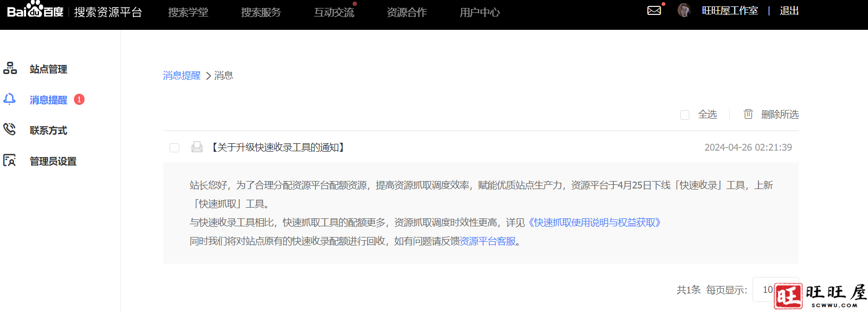Open the 用户中心 menu

pyautogui.click(x=480, y=12)
